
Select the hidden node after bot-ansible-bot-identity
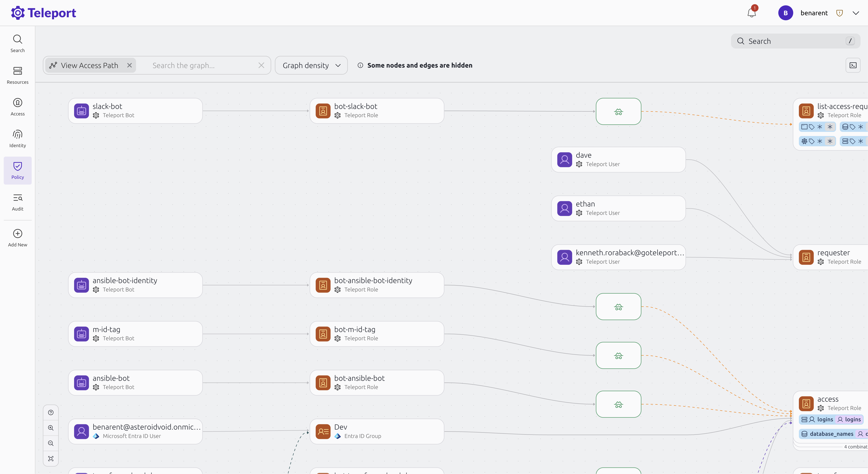click(618, 307)
